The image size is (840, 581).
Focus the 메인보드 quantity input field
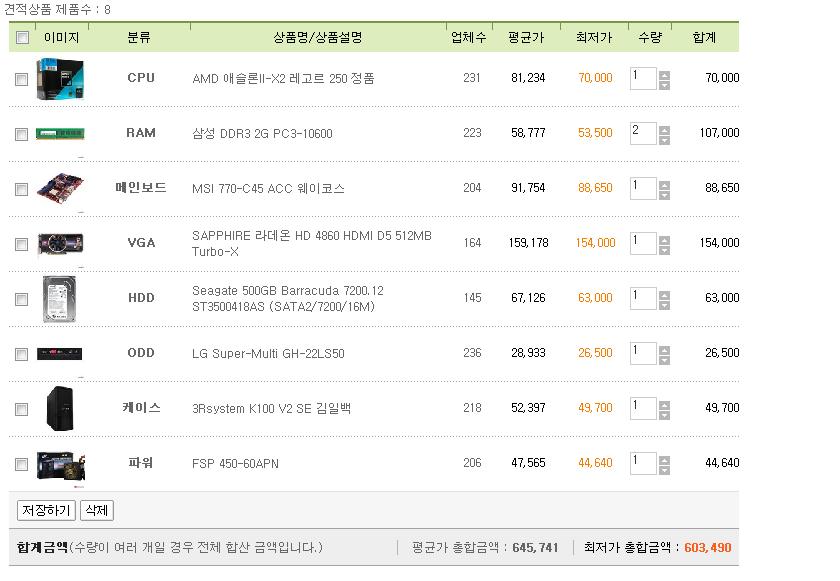643,188
